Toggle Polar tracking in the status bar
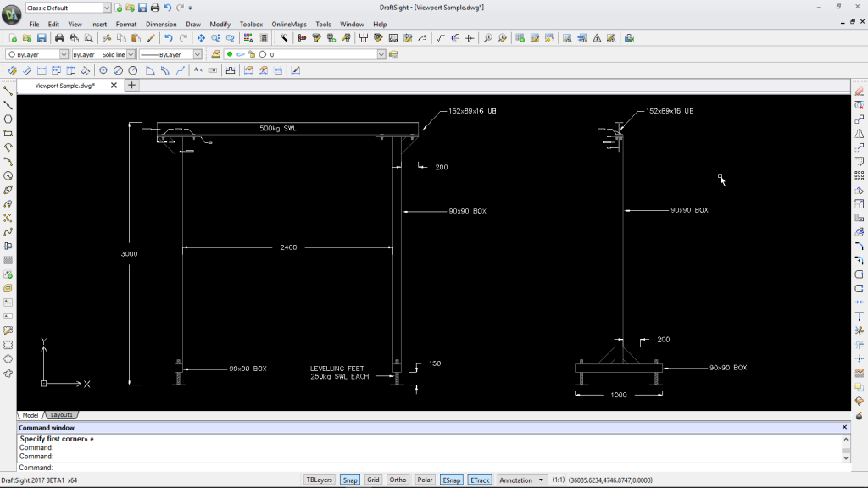Screen dimensions: 868x488 [425, 480]
